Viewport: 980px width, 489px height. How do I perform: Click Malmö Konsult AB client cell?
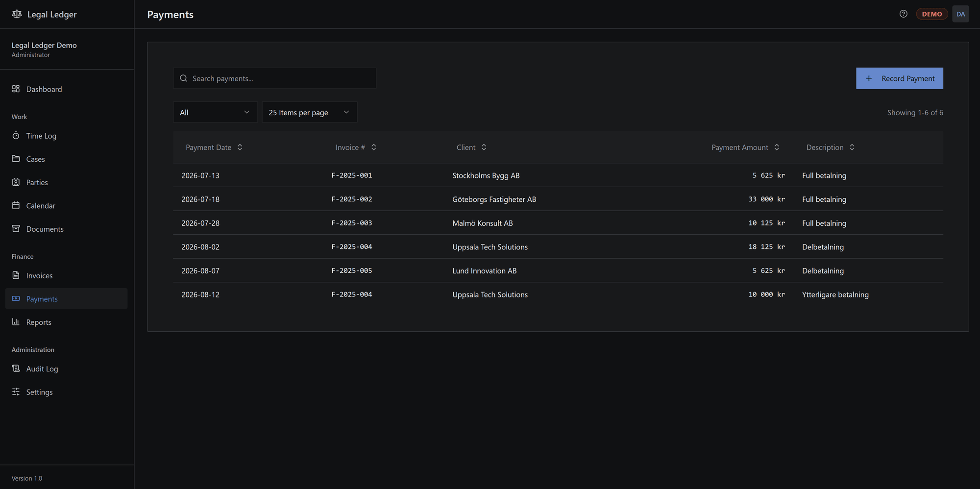[x=482, y=223]
